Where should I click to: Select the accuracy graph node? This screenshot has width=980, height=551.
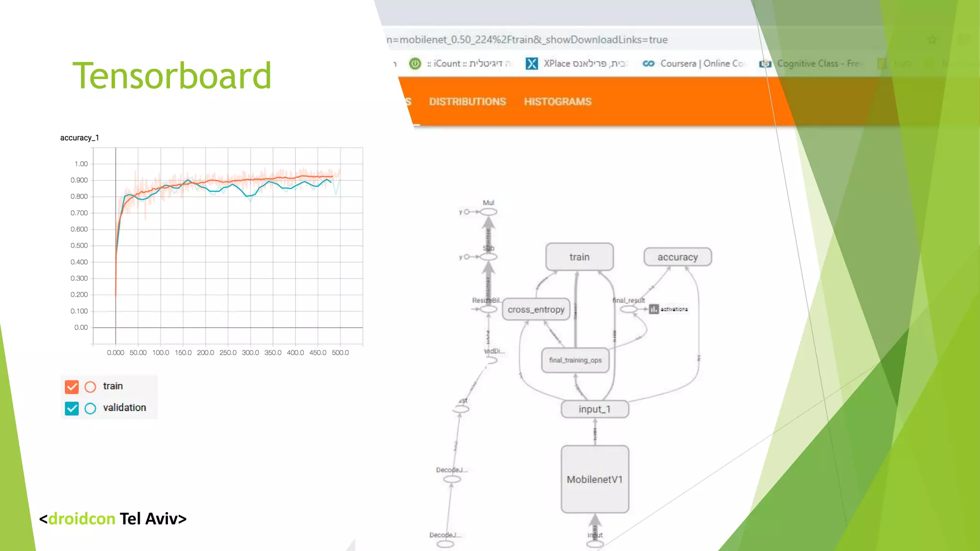point(678,257)
